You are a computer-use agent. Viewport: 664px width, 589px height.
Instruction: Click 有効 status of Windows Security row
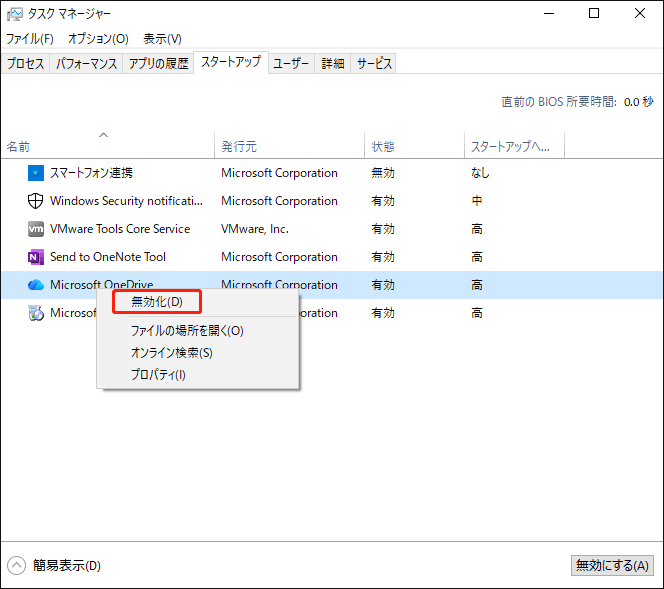tap(383, 201)
